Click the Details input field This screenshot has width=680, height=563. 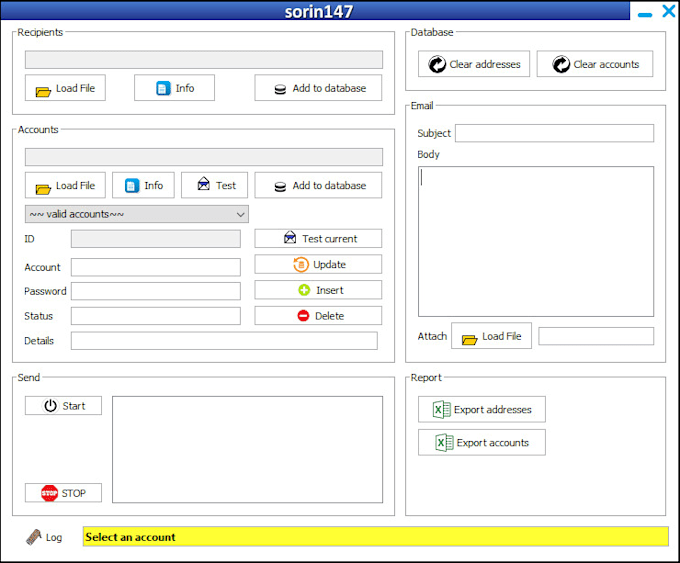(224, 341)
